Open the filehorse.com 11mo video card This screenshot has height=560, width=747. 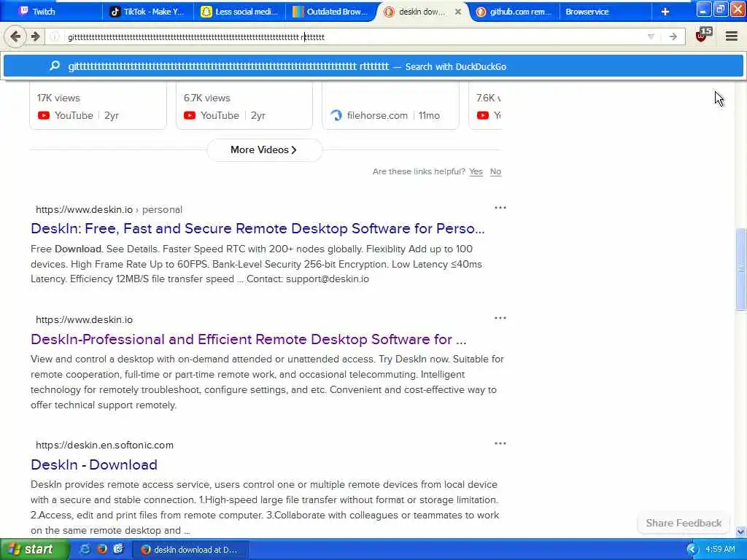391,106
